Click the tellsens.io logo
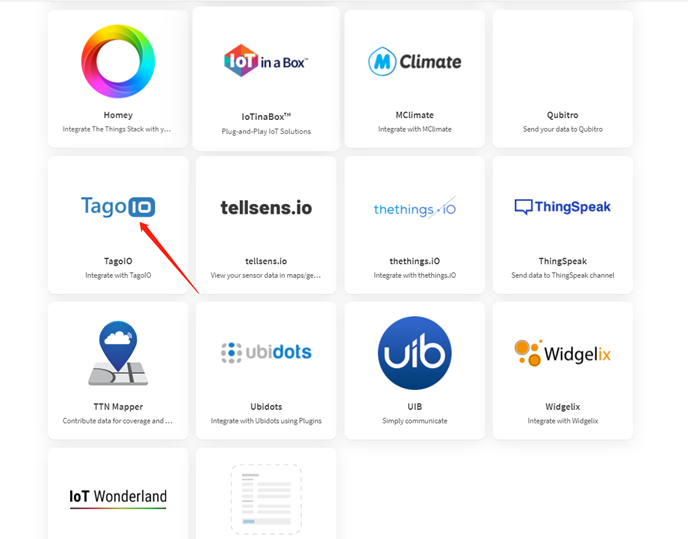This screenshot has height=539, width=688. (x=266, y=208)
